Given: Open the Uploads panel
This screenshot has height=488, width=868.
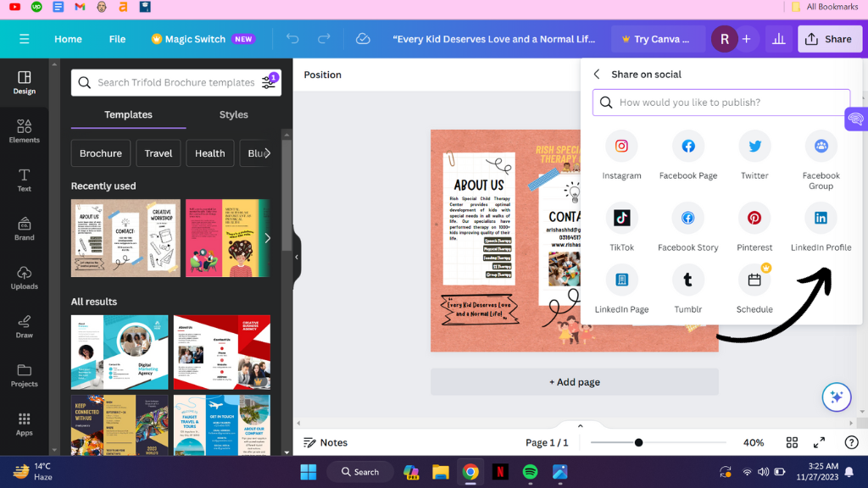Looking at the screenshot, I should click(25, 278).
